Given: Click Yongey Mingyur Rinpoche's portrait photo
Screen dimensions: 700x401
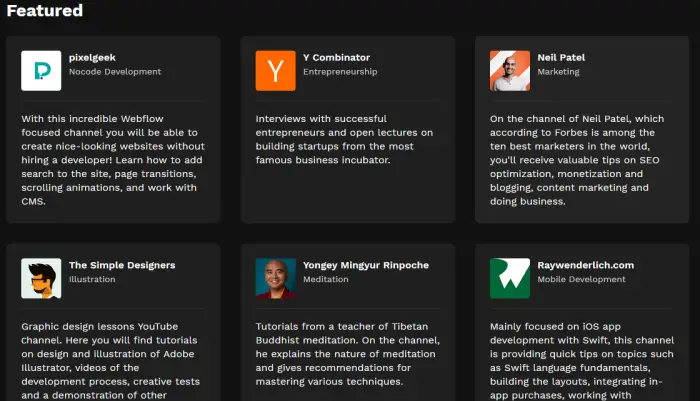Looking at the screenshot, I should (x=275, y=278).
